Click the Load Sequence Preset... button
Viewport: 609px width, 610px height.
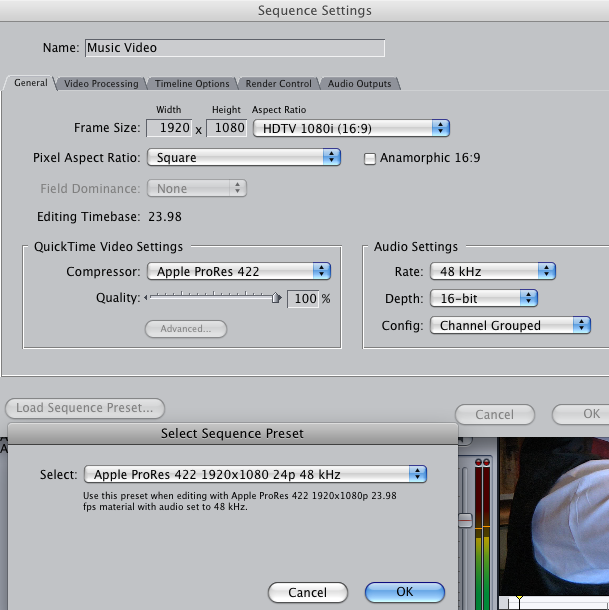point(85,408)
